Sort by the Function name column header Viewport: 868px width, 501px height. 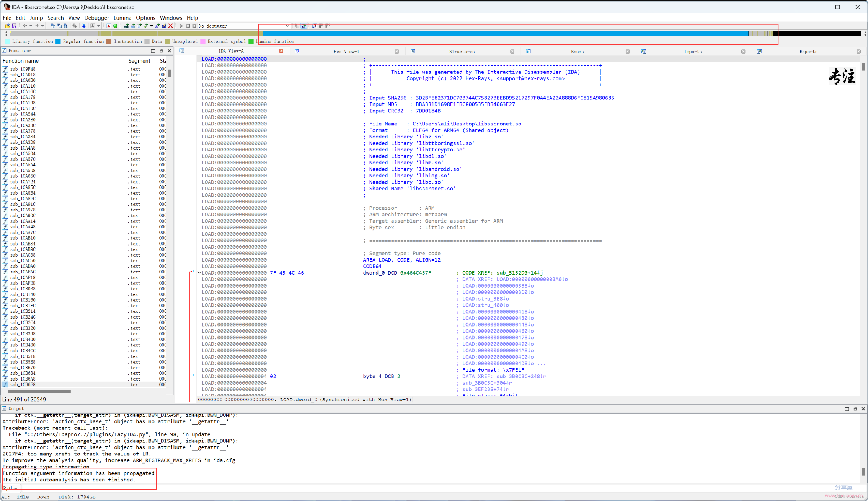[64, 61]
